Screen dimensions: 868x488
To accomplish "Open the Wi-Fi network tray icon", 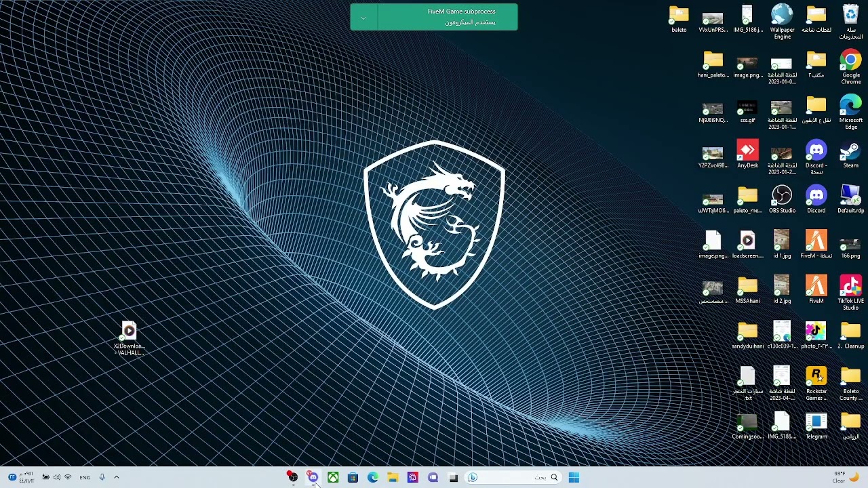I will click(67, 477).
